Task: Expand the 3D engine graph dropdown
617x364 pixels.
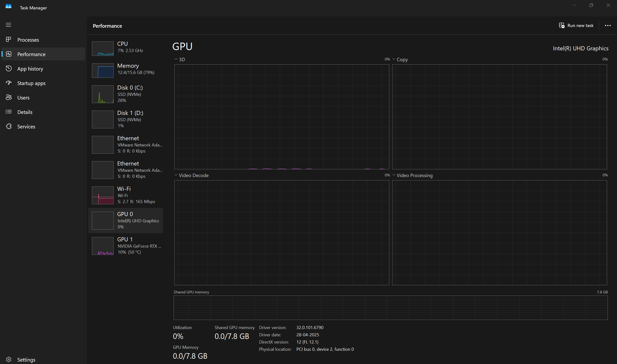Action: pos(176,59)
